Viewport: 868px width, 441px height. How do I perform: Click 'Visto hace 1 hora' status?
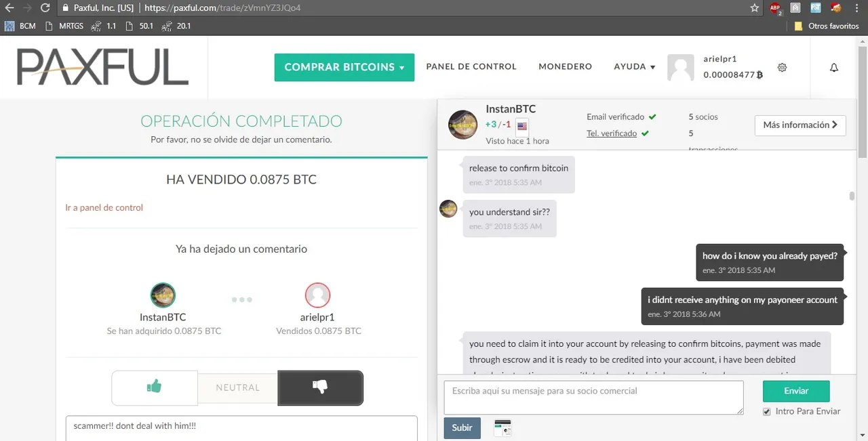(x=517, y=141)
